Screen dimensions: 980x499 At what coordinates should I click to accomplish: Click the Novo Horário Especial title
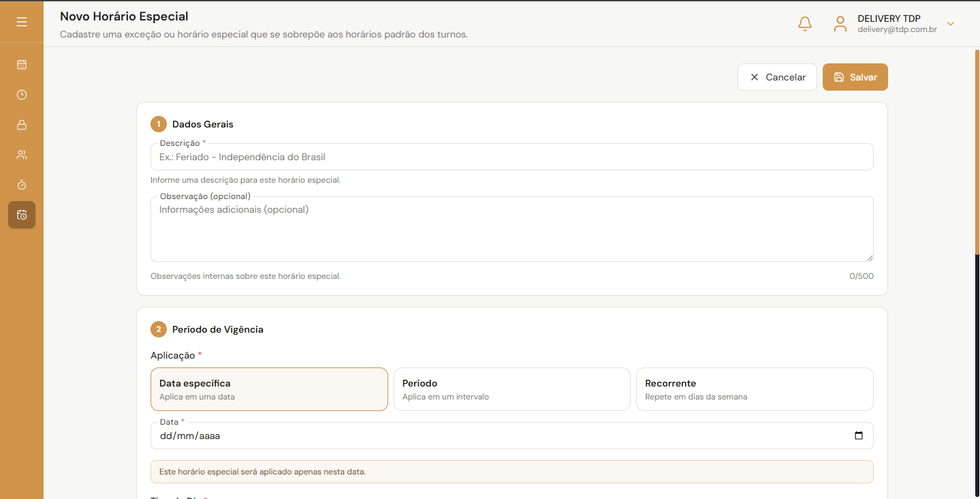click(125, 16)
